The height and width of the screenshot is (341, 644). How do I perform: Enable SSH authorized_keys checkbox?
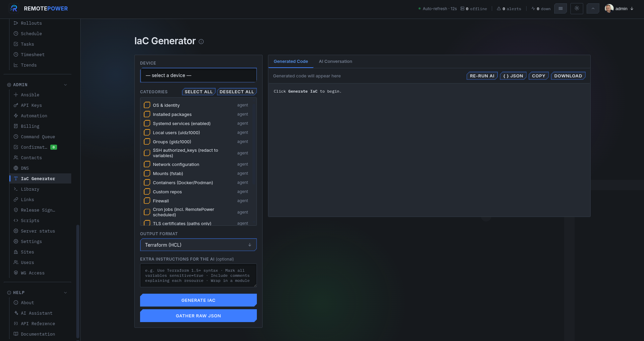[x=147, y=153]
